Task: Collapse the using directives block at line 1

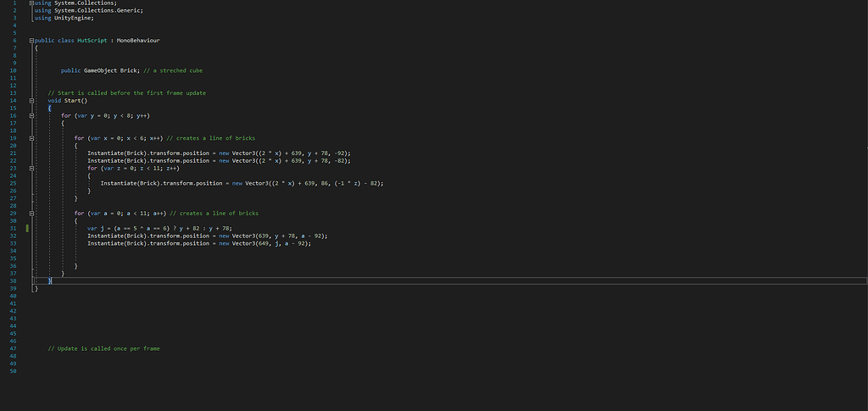Action: [x=31, y=3]
